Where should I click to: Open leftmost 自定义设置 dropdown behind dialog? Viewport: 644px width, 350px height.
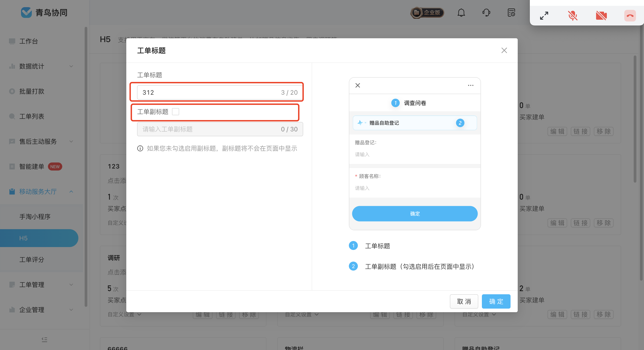[124, 315]
